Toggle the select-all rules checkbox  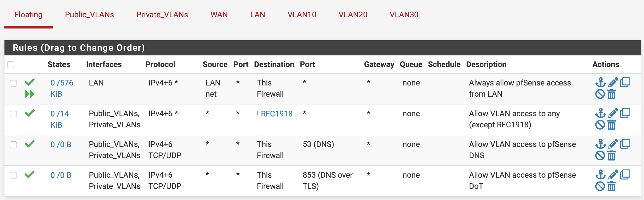tap(11, 65)
